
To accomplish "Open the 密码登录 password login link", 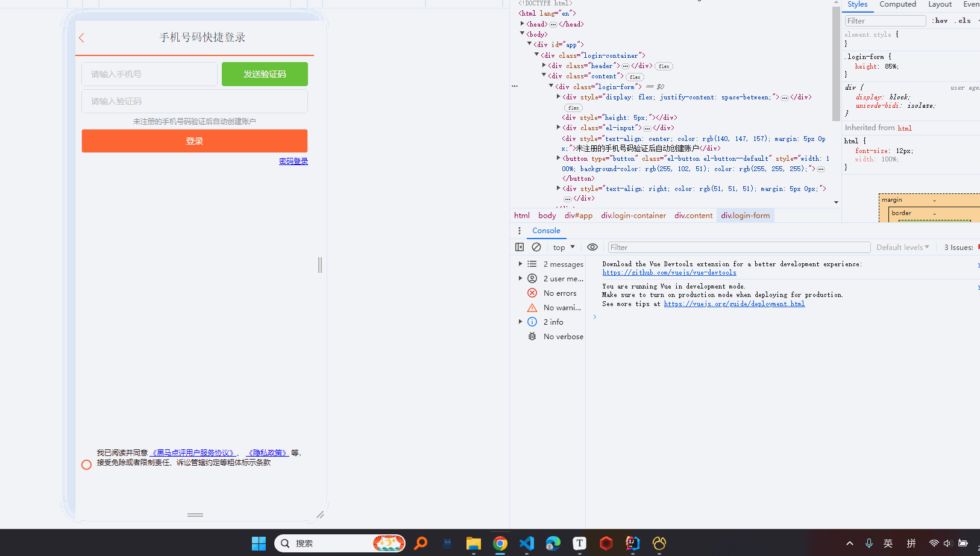I will coord(294,161).
